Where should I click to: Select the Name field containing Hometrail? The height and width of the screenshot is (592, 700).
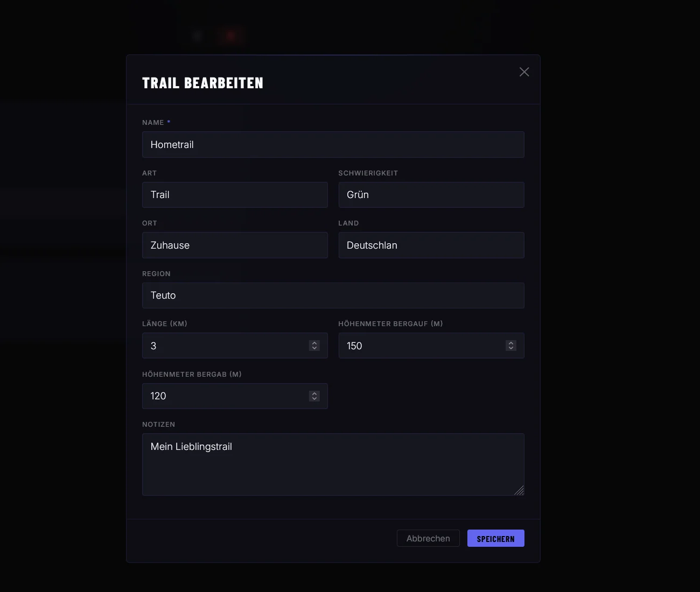(333, 144)
